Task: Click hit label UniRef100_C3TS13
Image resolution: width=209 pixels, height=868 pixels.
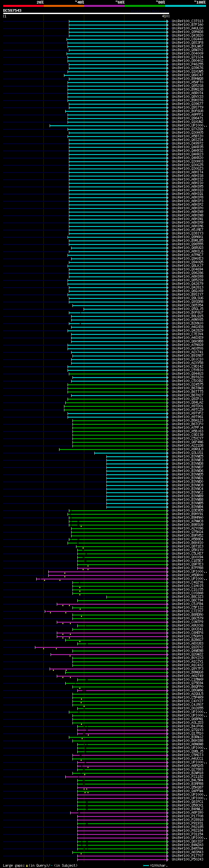Action: [x=187, y=21]
